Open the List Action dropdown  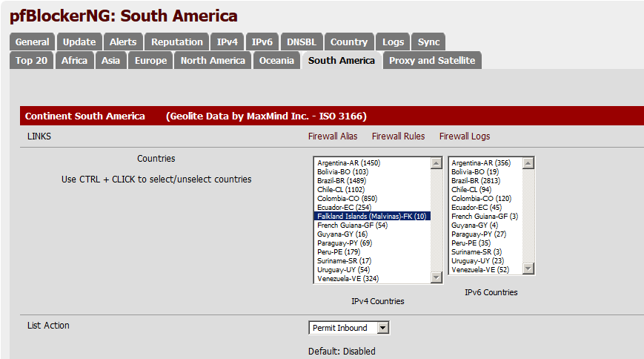tap(349, 328)
